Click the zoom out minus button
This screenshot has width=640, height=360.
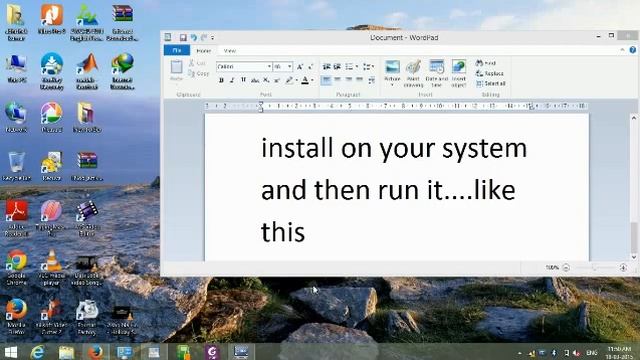566,268
